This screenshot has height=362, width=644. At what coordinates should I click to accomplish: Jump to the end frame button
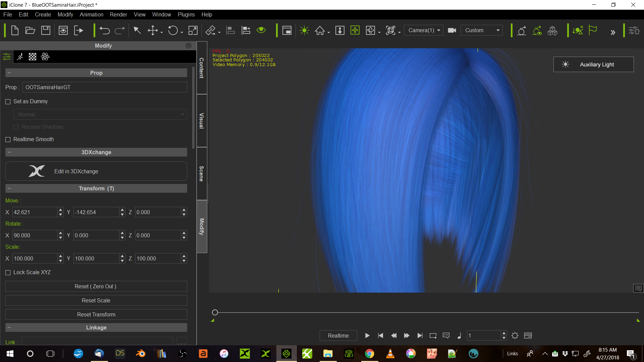420,336
